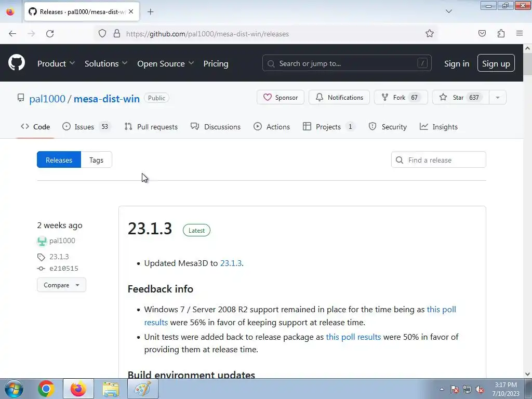Image resolution: width=532 pixels, height=399 pixels.
Task: Select the Tags toggle button
Action: (96, 160)
